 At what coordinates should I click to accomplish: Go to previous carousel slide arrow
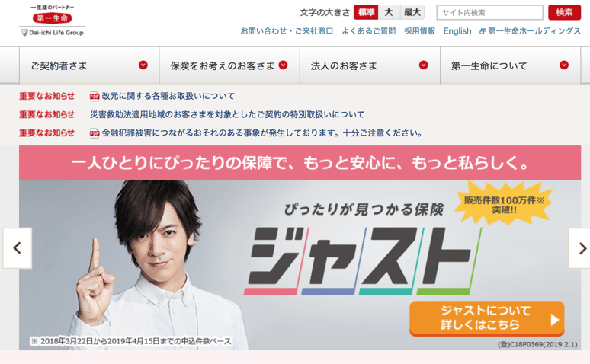click(x=18, y=248)
